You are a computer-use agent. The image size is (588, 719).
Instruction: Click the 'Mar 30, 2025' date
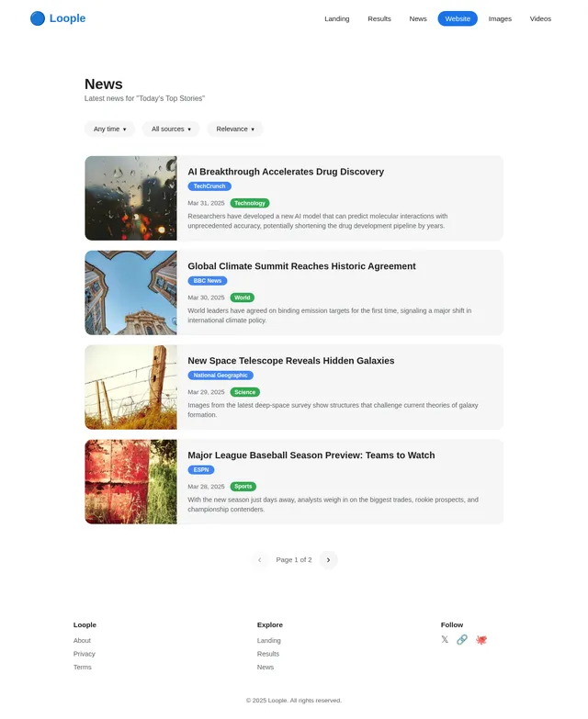pos(206,298)
